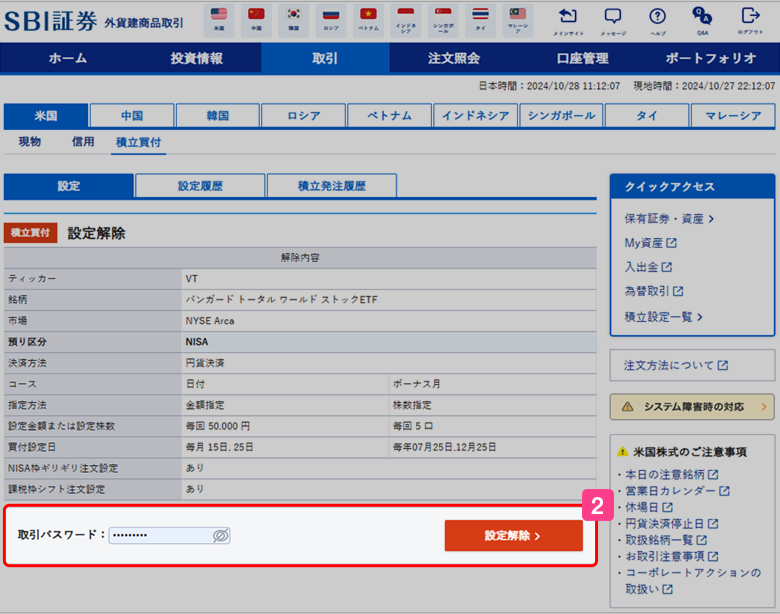Click the Korea flag icon in header
Viewport: 780px width, 614px height.
[x=294, y=19]
